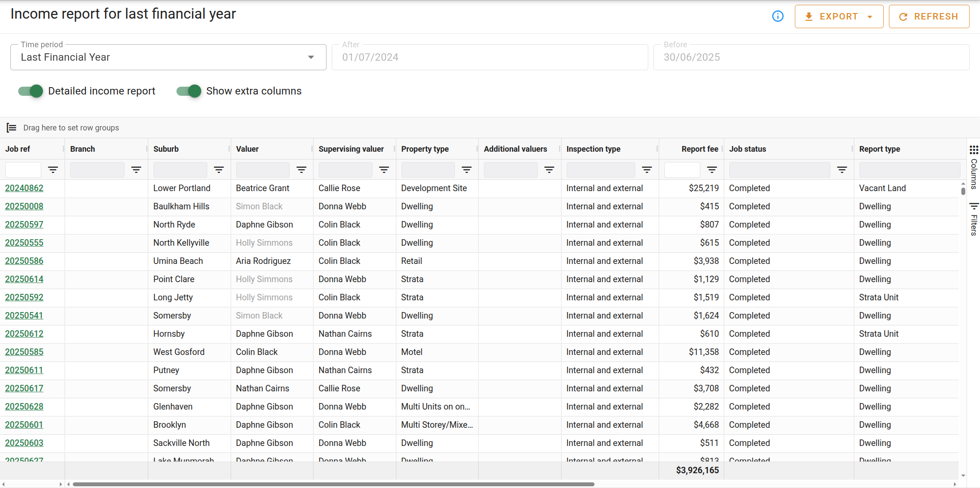Viewport: 980px width, 488px height.
Task: Open filter menu for Job ref column
Action: coord(53,170)
